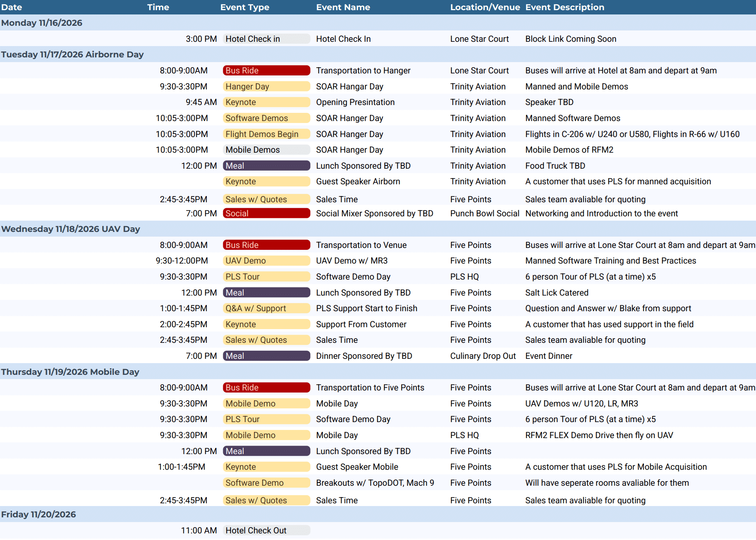Open the UAV Demo event type chip
The height and width of the screenshot is (540, 756).
[x=267, y=261]
